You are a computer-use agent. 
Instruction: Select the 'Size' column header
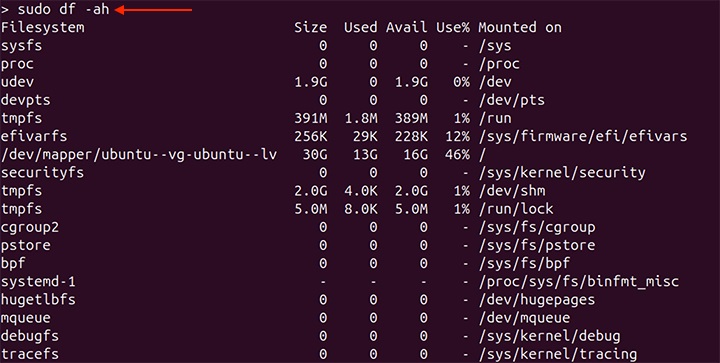(311, 28)
